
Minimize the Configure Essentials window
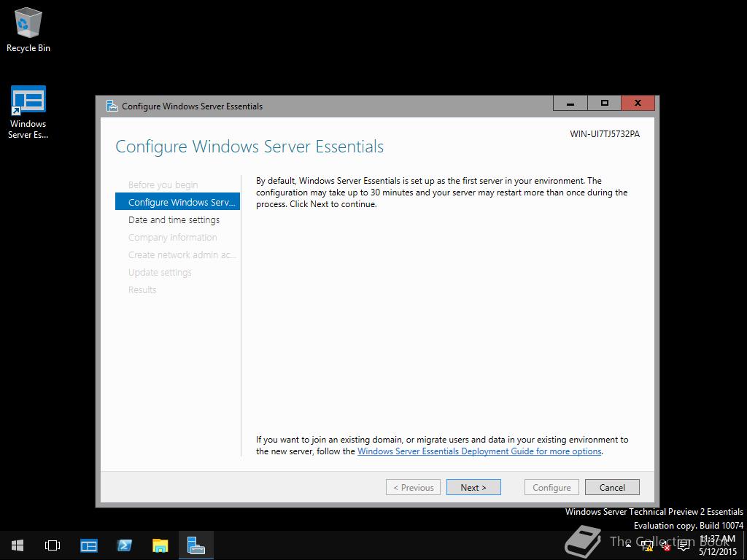pyautogui.click(x=570, y=103)
